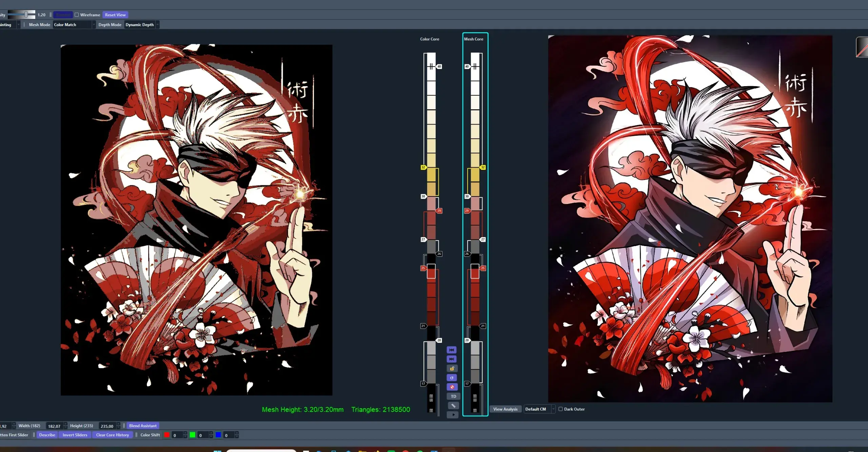The height and width of the screenshot is (452, 868).
Task: Click the circular reset arrow icon
Action: tap(452, 378)
